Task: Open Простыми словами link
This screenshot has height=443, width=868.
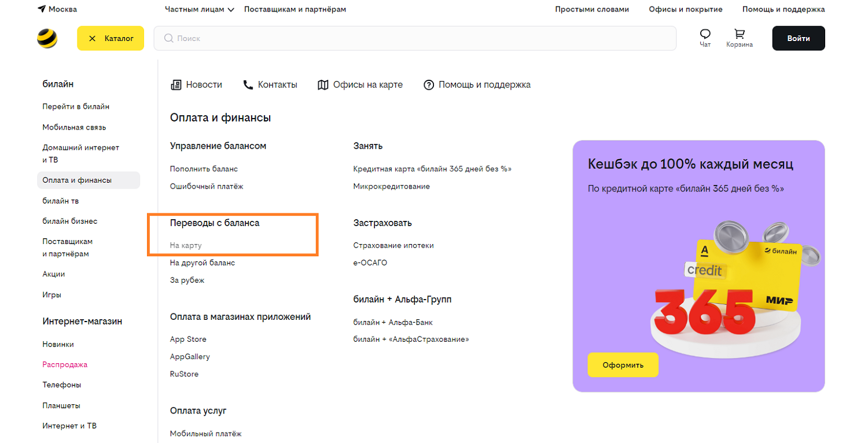Action: [x=592, y=9]
